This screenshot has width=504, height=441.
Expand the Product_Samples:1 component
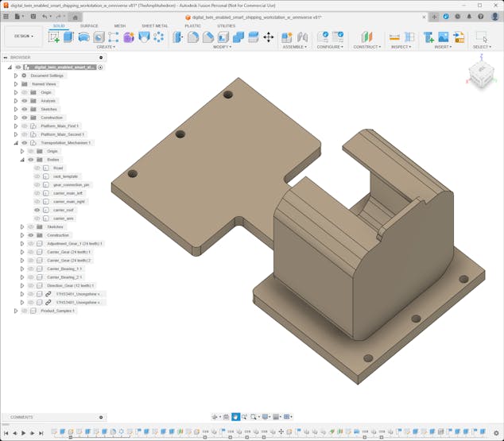point(15,311)
